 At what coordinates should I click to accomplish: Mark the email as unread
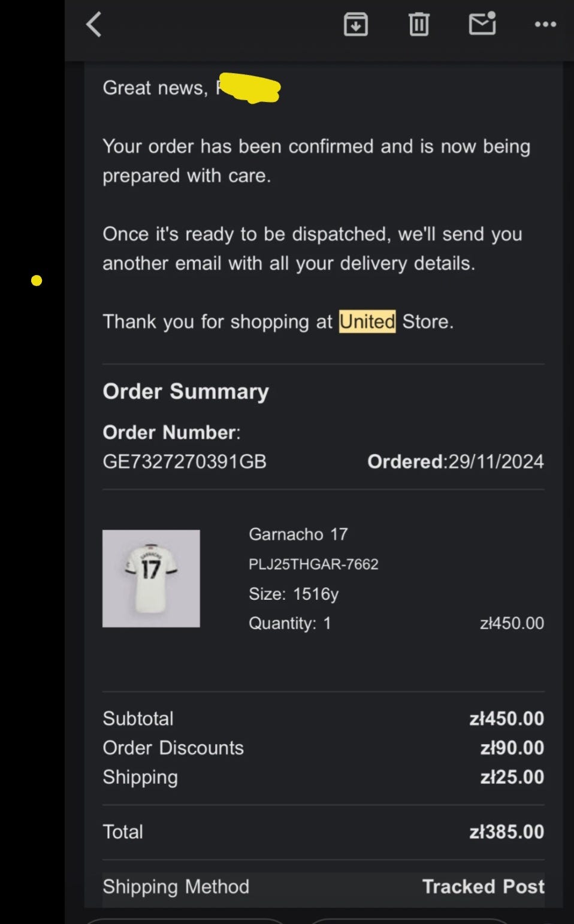pyautogui.click(x=482, y=24)
